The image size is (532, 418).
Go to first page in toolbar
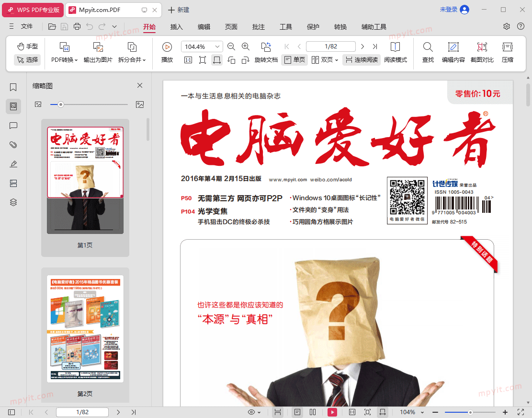coord(287,46)
